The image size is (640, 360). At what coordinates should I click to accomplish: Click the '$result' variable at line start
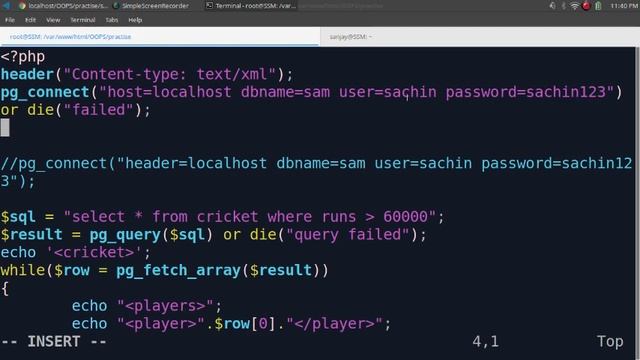click(x=31, y=235)
